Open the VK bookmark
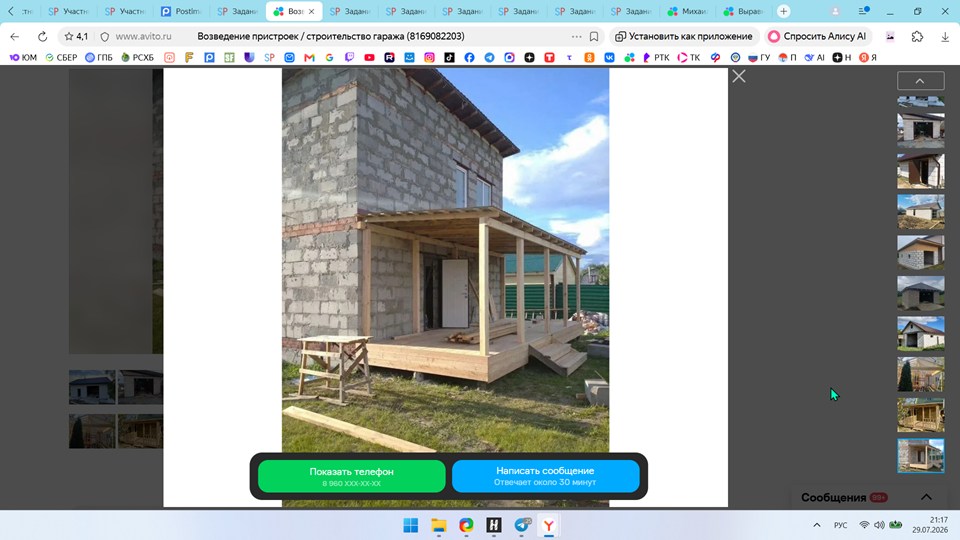This screenshot has width=960, height=540. [x=609, y=57]
